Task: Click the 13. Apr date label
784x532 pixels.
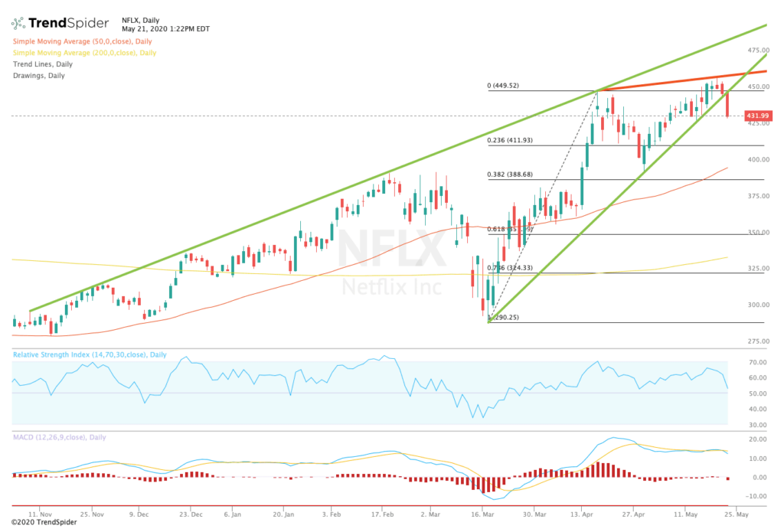Action: click(x=582, y=514)
